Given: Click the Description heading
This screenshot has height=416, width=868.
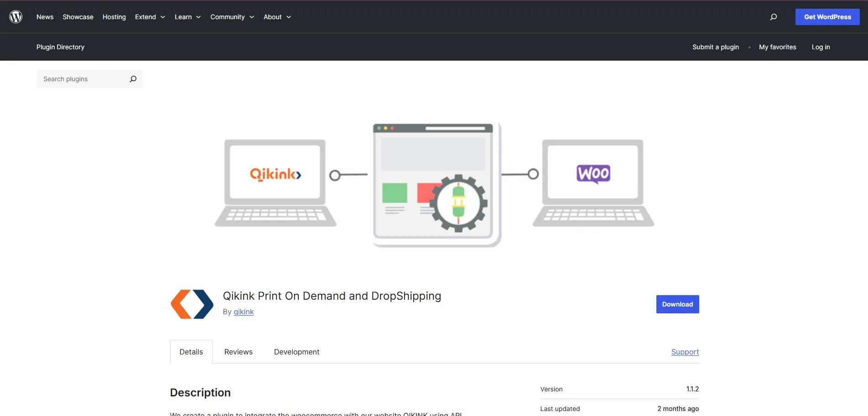Looking at the screenshot, I should click(x=200, y=393).
